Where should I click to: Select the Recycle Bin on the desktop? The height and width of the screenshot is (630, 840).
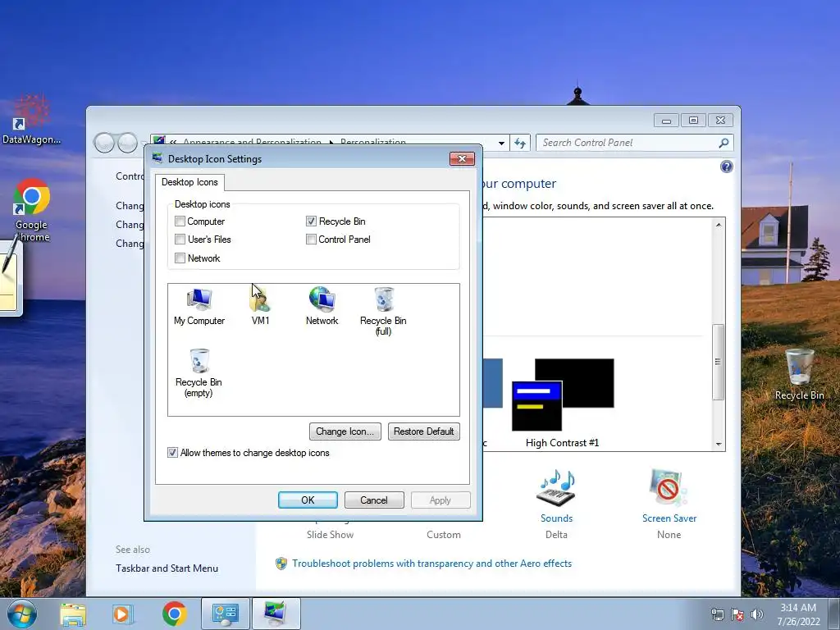coord(799,374)
